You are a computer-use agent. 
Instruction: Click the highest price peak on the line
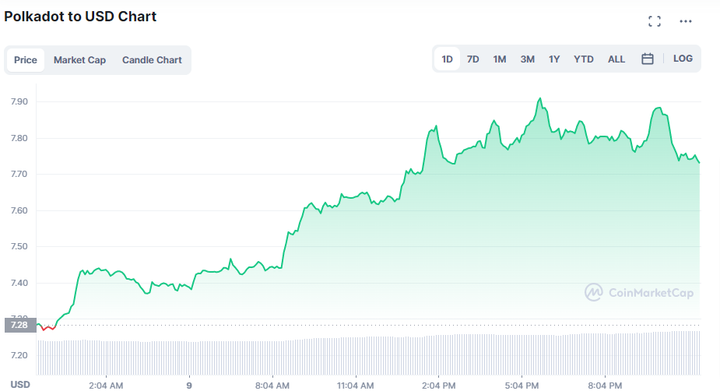click(540, 99)
